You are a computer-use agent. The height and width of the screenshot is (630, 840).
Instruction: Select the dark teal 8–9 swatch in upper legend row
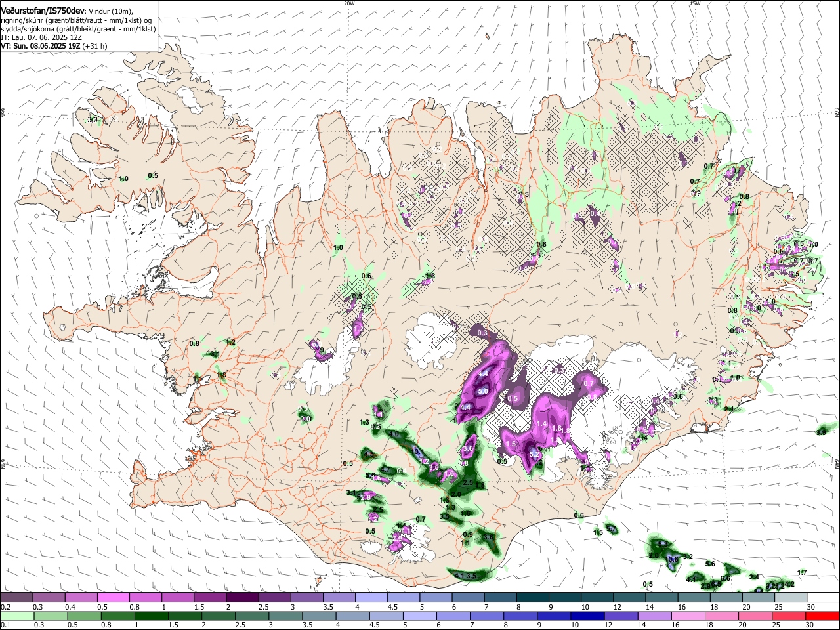(532, 598)
